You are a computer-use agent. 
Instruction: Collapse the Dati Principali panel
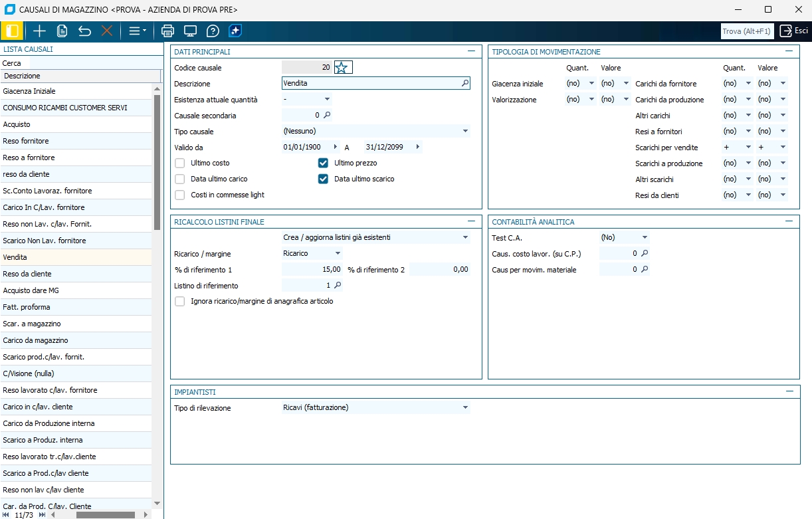click(x=471, y=51)
